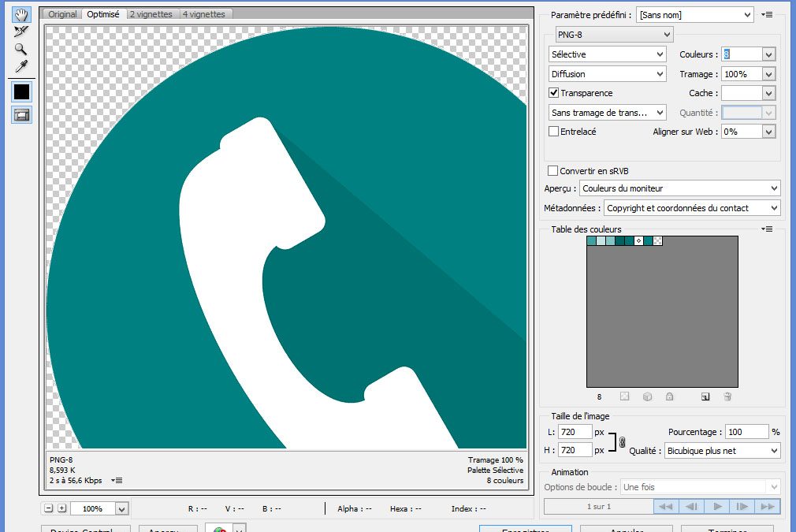Open the Sélective palette dropdown
The width and height of the screenshot is (796, 532).
pyautogui.click(x=607, y=54)
